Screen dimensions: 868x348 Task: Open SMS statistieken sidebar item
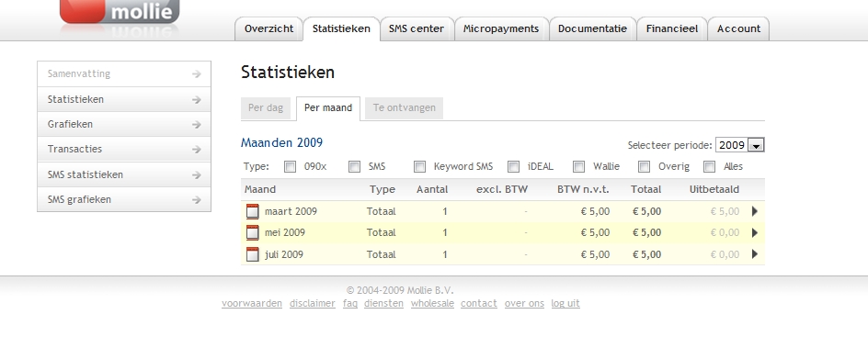pyautogui.click(x=124, y=174)
